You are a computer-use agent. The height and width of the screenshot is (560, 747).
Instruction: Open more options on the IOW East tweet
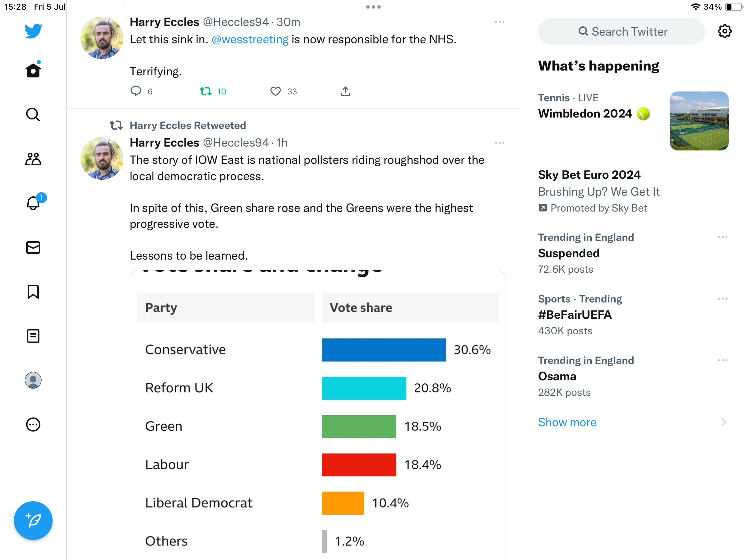pyautogui.click(x=500, y=143)
